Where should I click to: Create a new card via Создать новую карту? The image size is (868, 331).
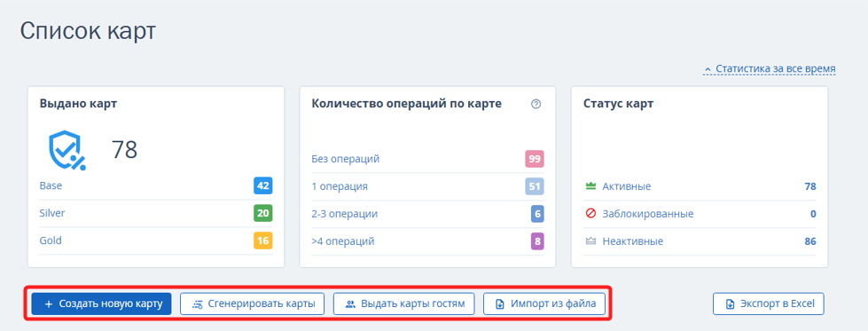pos(101,303)
